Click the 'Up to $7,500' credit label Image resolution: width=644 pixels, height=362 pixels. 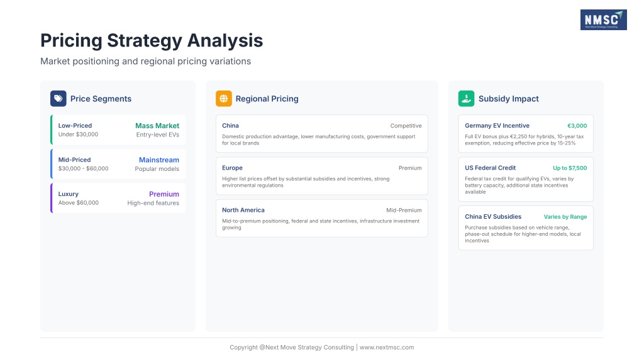pyautogui.click(x=570, y=168)
